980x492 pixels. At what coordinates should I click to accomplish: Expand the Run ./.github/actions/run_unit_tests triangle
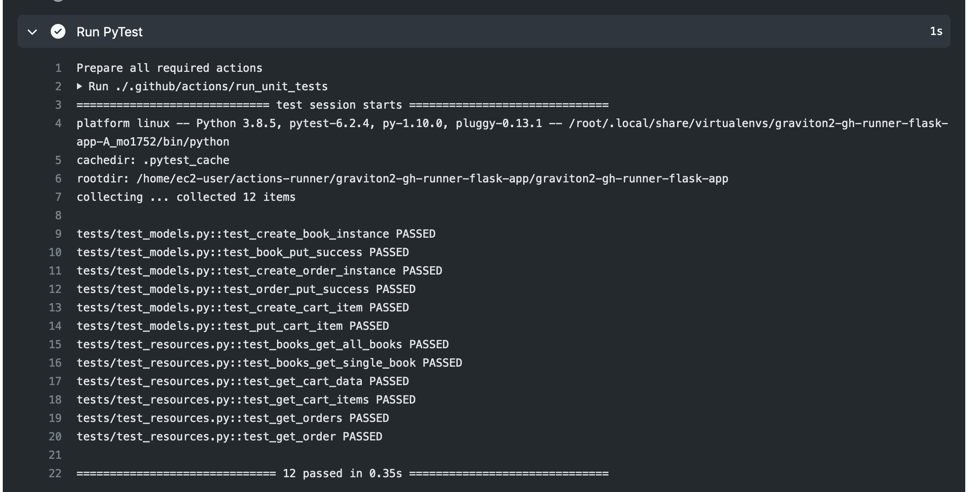pyautogui.click(x=80, y=86)
